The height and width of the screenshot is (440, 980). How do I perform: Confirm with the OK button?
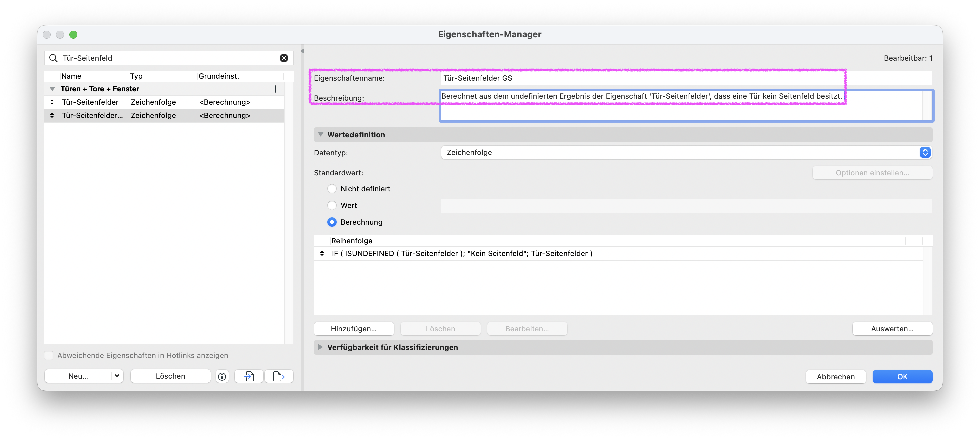click(902, 376)
